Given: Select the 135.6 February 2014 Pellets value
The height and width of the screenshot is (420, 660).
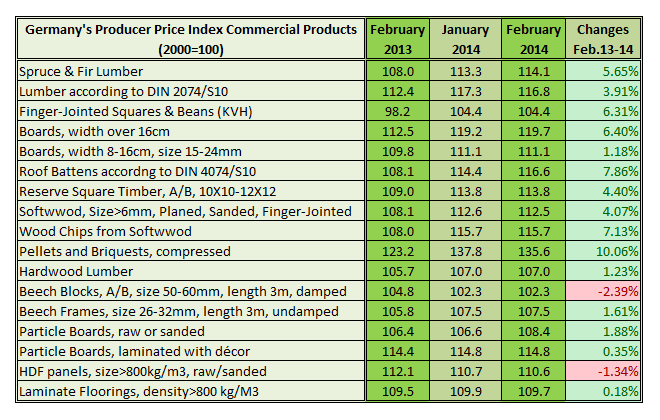Looking at the screenshot, I should pyautogui.click(x=533, y=251).
